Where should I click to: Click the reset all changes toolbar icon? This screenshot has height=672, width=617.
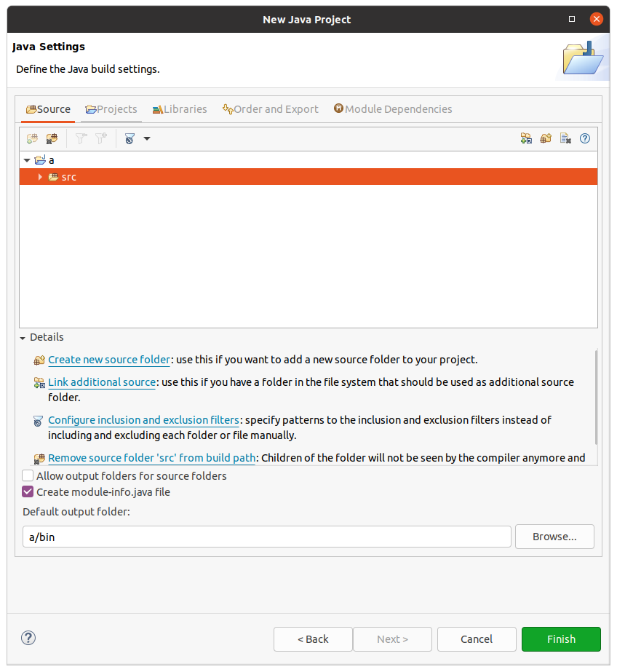(565, 138)
